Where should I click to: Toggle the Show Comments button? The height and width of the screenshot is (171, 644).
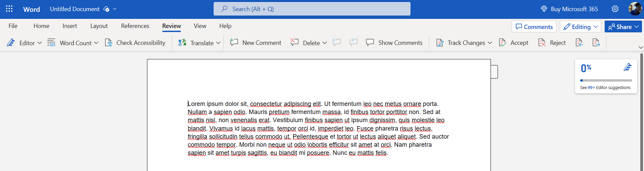[394, 43]
